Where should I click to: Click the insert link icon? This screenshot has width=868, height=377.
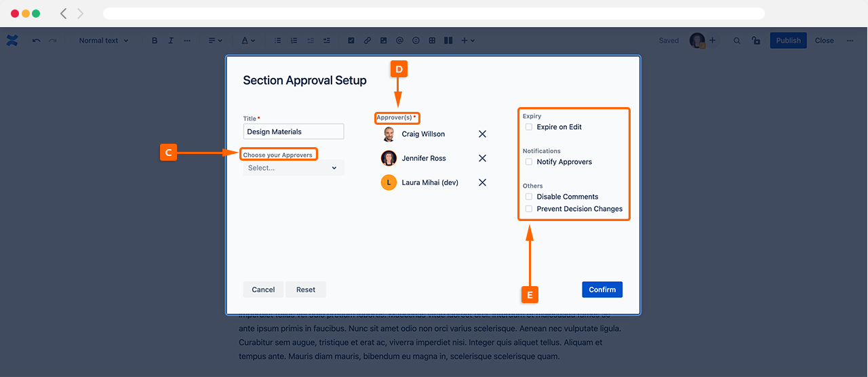click(x=367, y=41)
